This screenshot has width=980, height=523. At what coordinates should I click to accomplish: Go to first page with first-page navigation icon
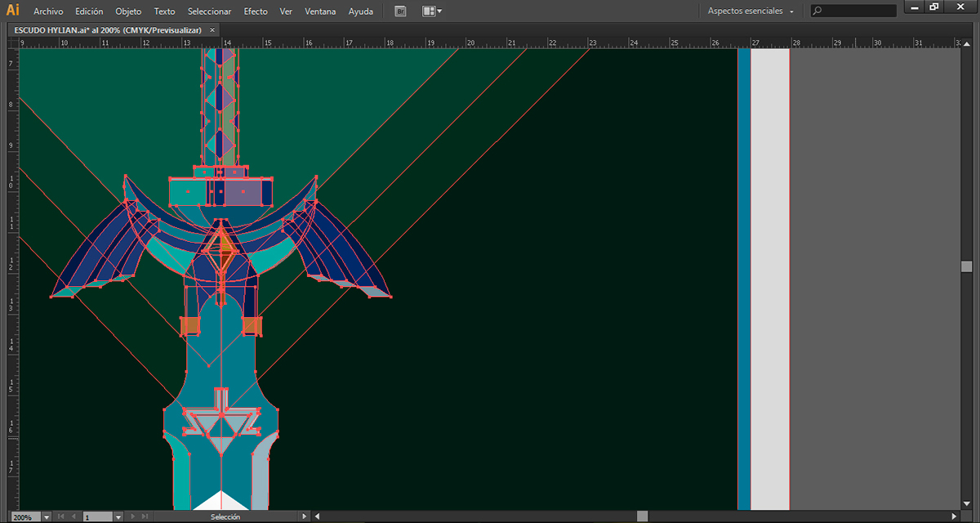[60, 516]
